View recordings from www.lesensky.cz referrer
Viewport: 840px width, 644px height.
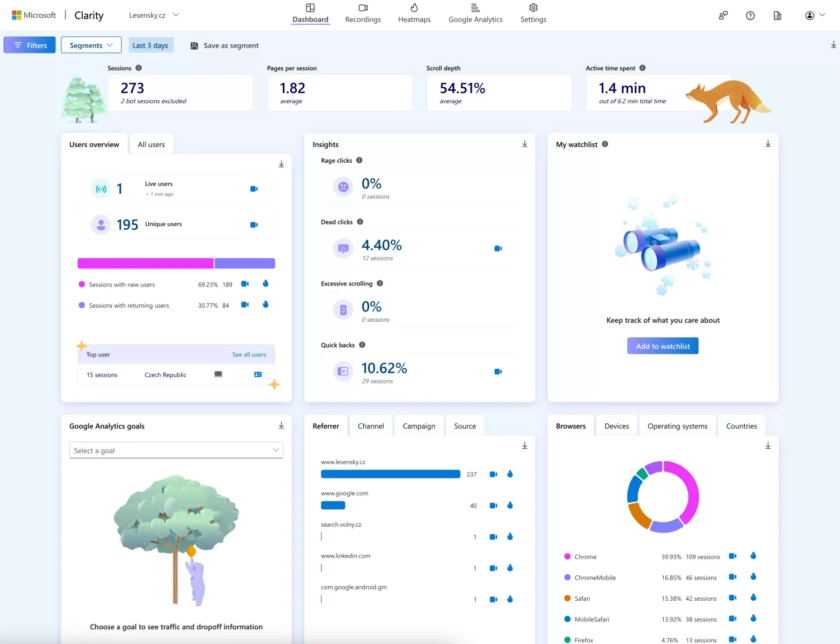pos(494,474)
